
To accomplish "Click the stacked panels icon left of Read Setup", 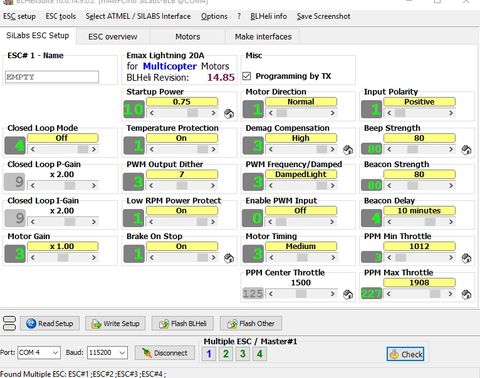I will point(9,323).
